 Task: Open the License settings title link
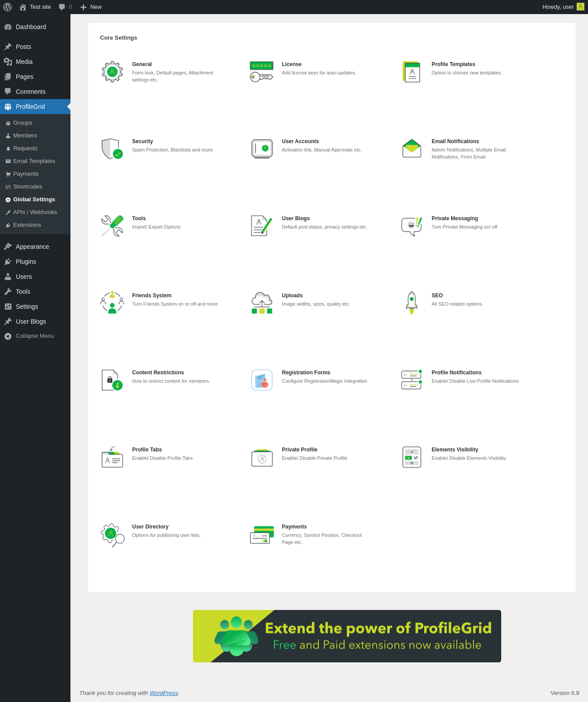pyautogui.click(x=292, y=64)
